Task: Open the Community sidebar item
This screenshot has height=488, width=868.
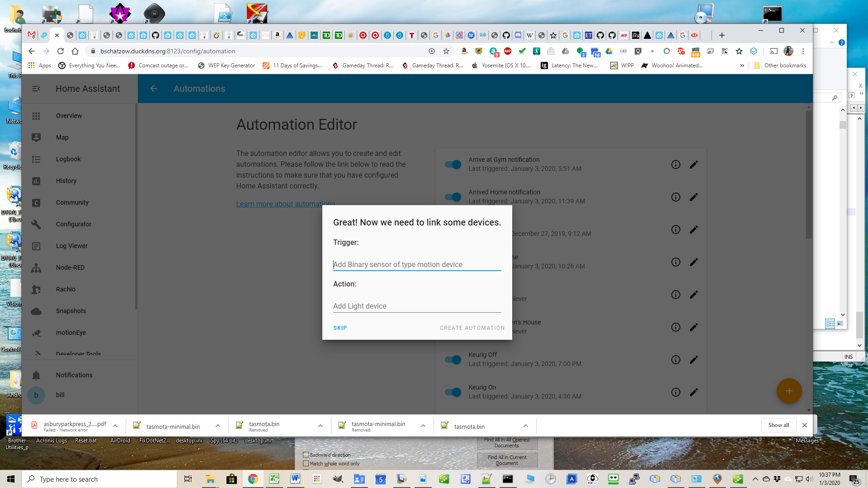Action: coord(80,202)
